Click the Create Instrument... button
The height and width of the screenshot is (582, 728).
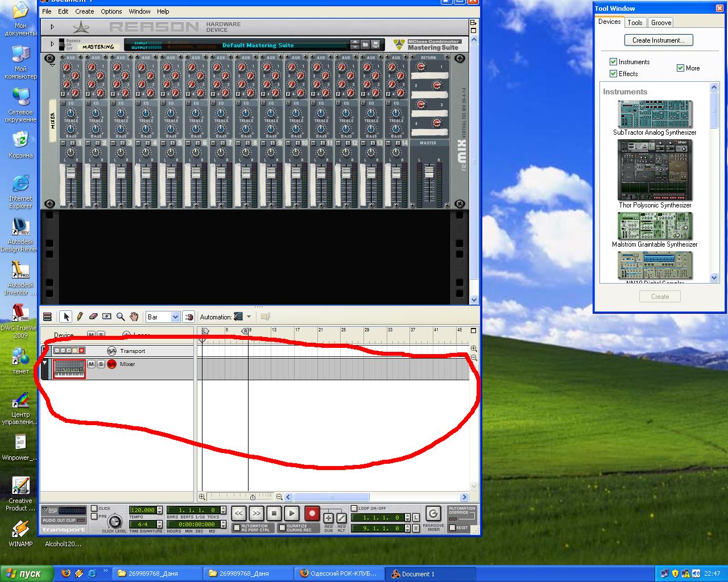[x=659, y=40]
